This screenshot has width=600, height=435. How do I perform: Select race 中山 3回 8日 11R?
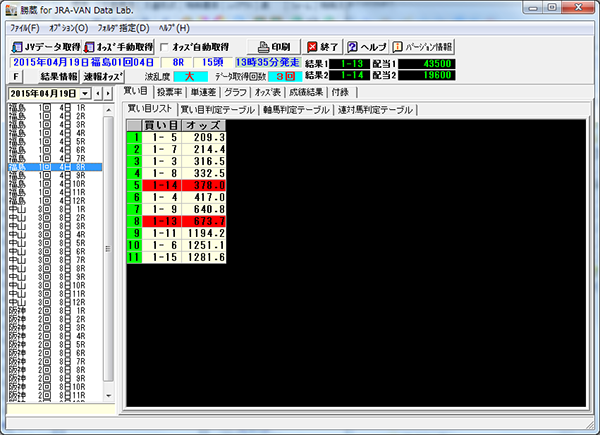55,294
